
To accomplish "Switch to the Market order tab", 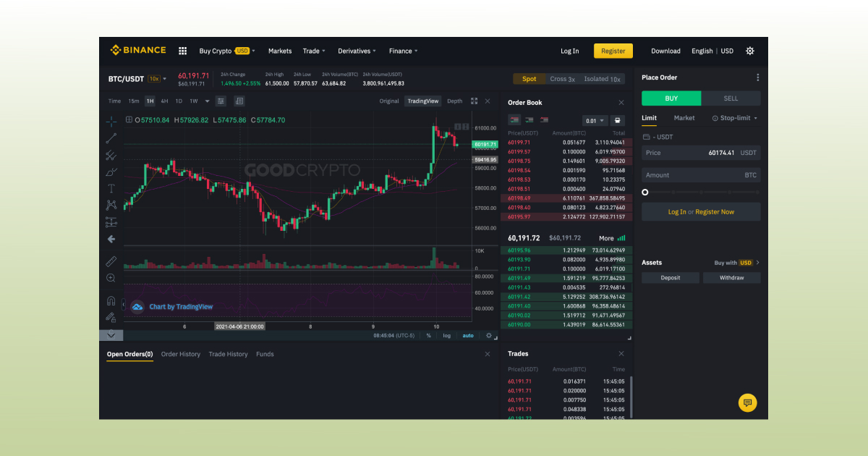I will (x=684, y=118).
